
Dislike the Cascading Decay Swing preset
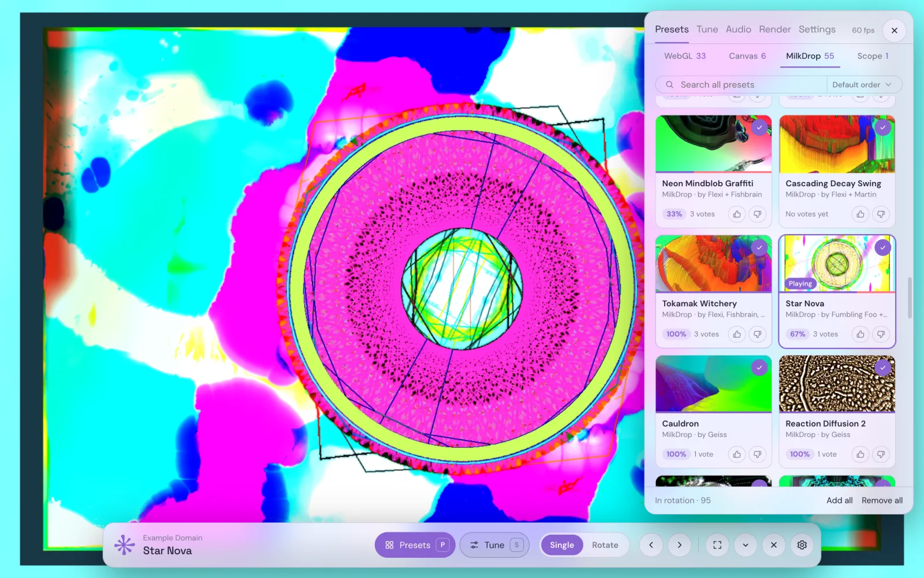(x=881, y=214)
